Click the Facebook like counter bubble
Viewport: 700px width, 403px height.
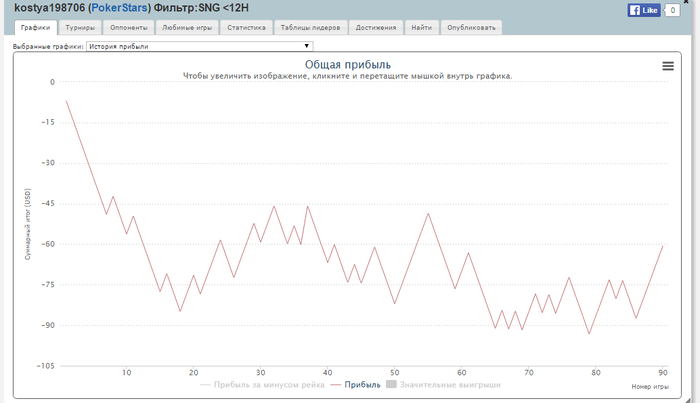pos(673,10)
